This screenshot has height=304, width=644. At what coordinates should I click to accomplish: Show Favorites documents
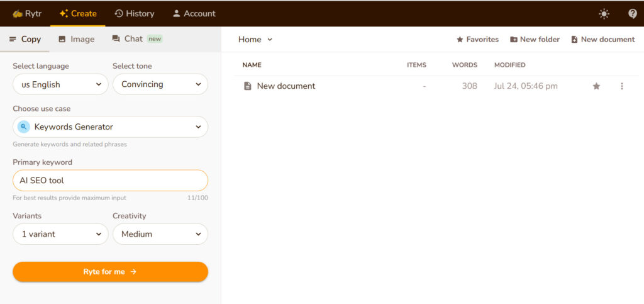point(477,40)
